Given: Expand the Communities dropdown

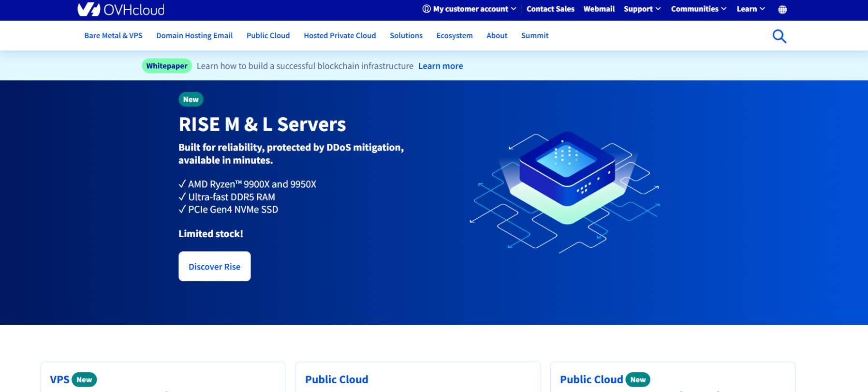Looking at the screenshot, I should tap(699, 9).
